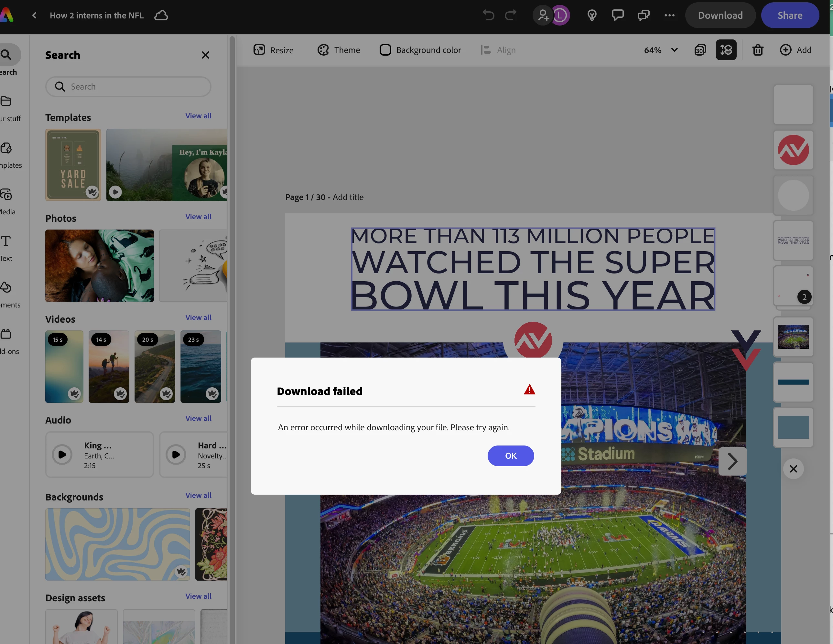Click View all next to Templates
Image resolution: width=833 pixels, height=644 pixels.
click(x=198, y=115)
